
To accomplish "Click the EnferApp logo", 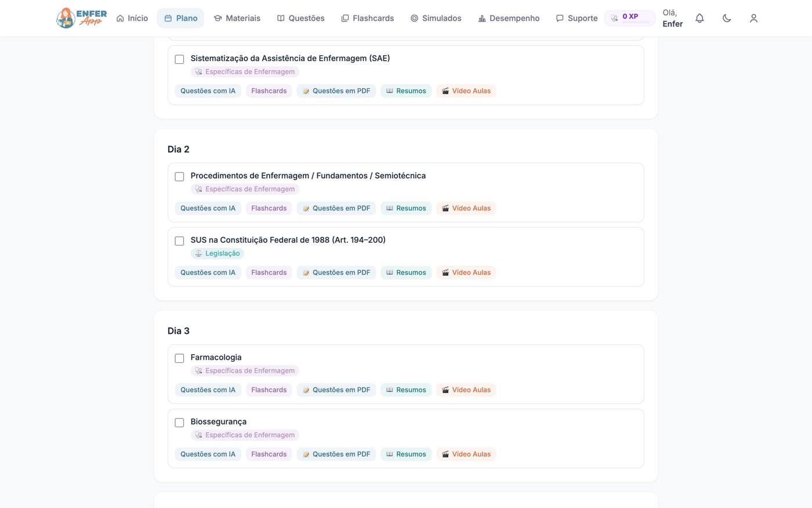I will (82, 18).
